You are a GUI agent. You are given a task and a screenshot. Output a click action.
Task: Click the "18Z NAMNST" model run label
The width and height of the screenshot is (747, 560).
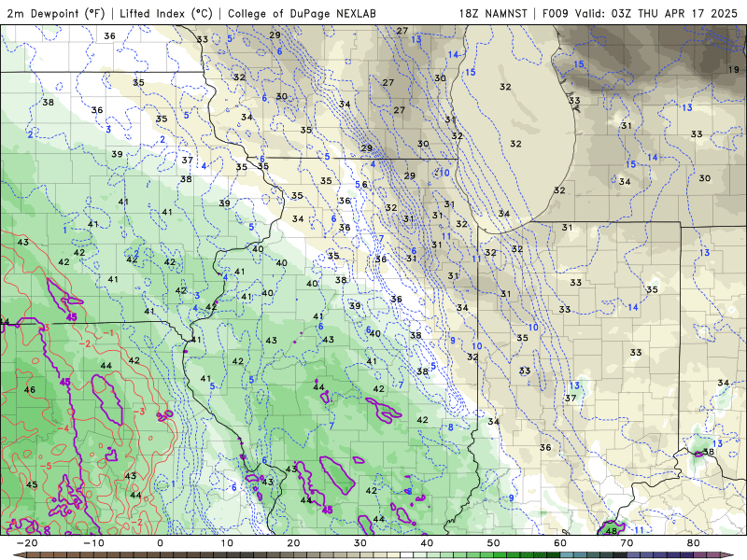[493, 13]
